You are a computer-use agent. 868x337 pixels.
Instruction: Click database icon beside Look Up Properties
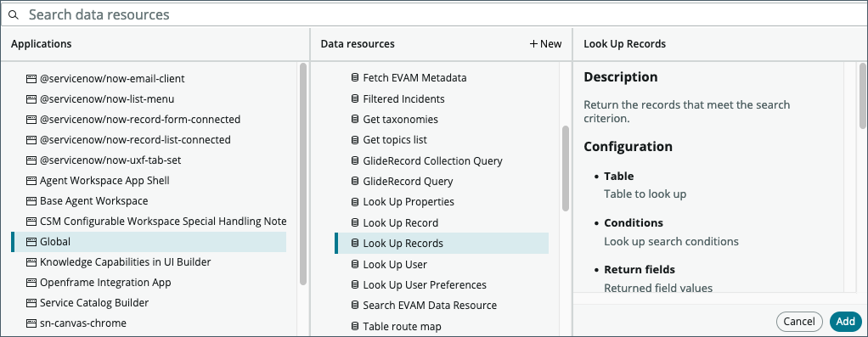(x=355, y=202)
